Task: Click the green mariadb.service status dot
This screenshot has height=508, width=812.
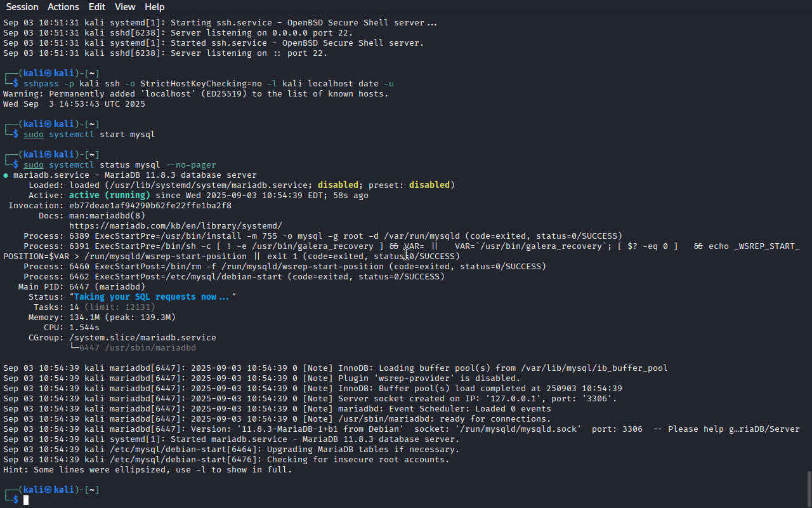Action: 6,175
